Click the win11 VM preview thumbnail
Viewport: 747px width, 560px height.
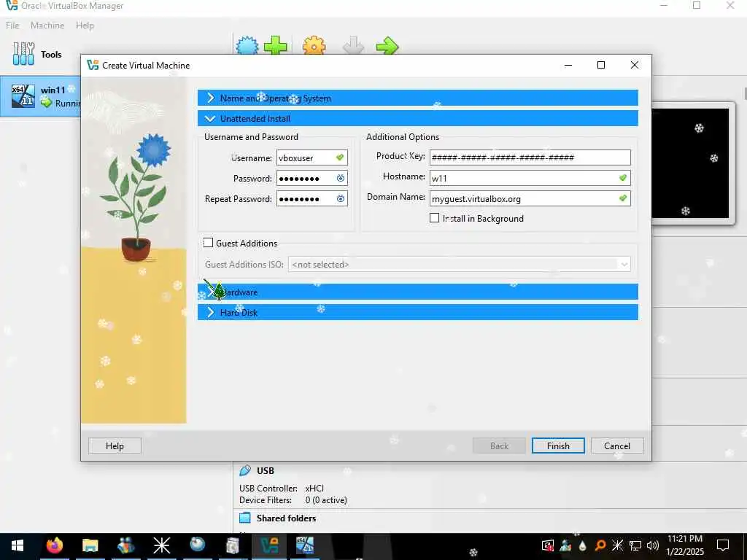click(690, 163)
